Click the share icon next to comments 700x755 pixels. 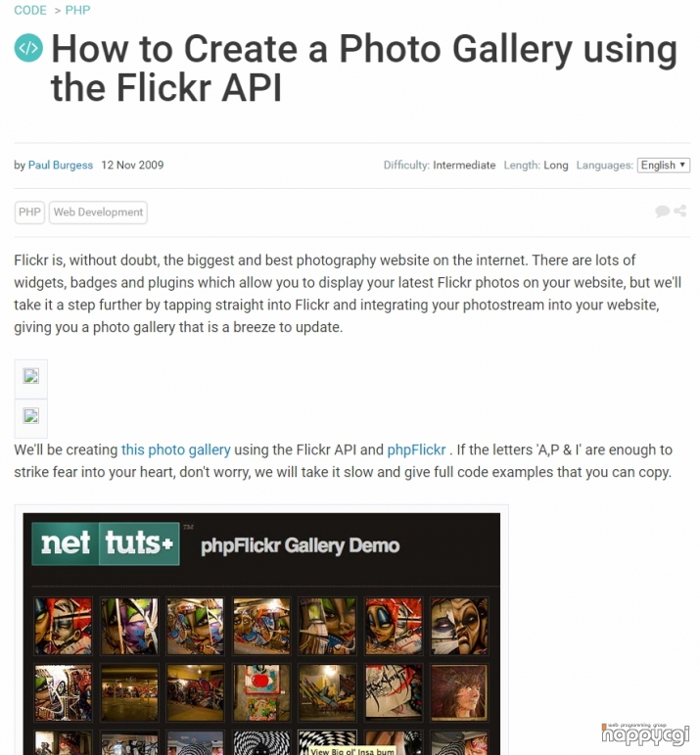pyautogui.click(x=679, y=211)
